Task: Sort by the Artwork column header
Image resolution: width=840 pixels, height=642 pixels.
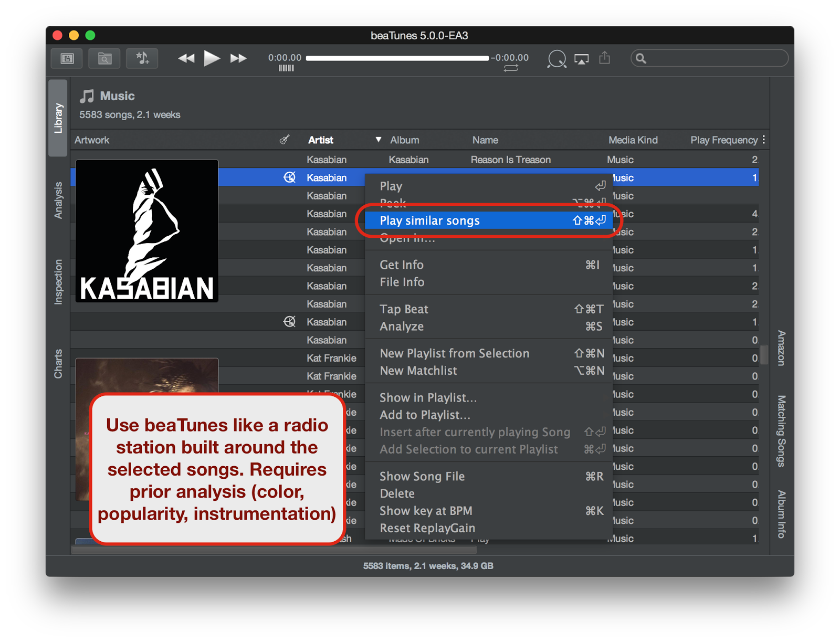Action: [92, 140]
